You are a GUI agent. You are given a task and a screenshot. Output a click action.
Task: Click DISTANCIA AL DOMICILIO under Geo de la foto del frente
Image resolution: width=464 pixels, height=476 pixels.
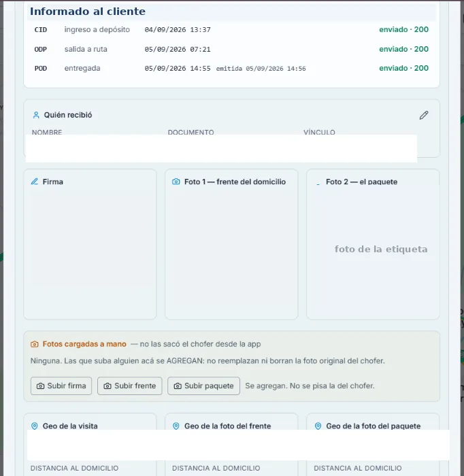pyautogui.click(x=216, y=468)
